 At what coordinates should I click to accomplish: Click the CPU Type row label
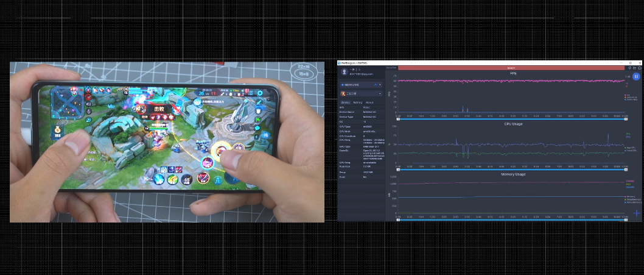click(345, 126)
